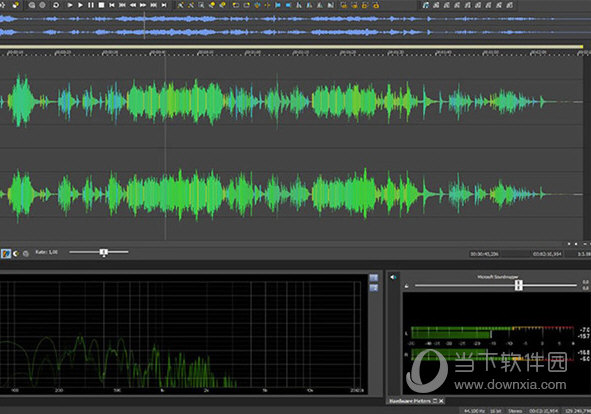Click the top button on the spectrum panel's right edge
This screenshot has height=414, width=591.
coord(374,278)
